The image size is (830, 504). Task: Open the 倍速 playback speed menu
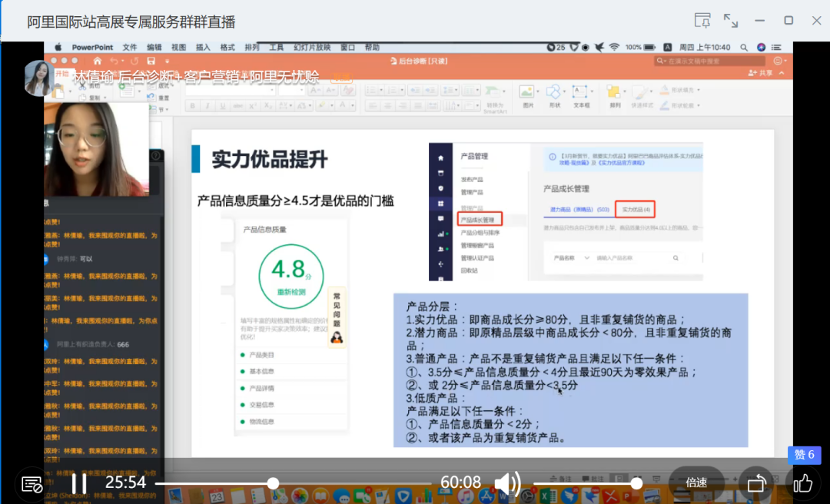coord(696,482)
